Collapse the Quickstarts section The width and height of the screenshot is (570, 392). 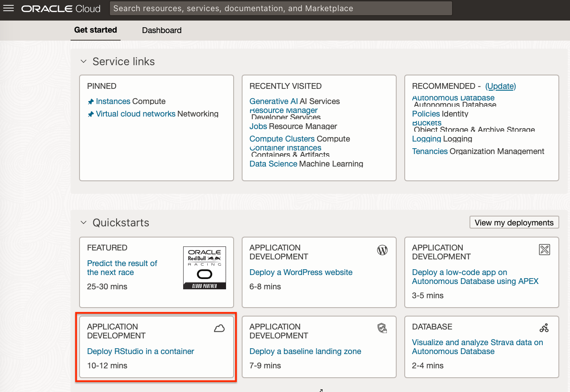pyautogui.click(x=84, y=223)
